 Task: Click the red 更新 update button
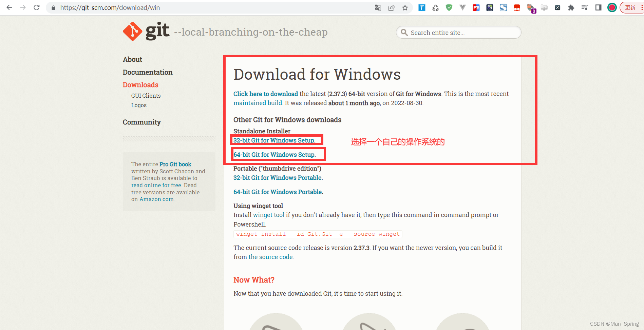(631, 7)
